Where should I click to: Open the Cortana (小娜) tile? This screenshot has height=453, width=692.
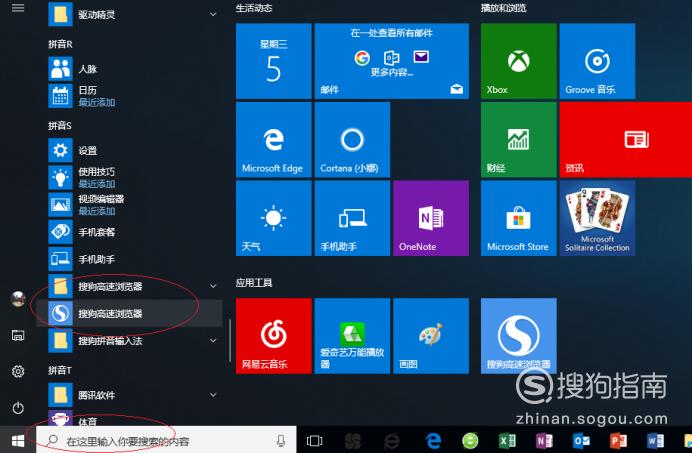point(352,140)
